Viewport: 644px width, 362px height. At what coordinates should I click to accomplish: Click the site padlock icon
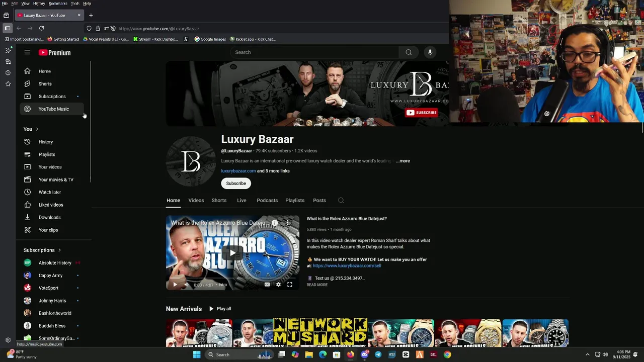tap(98, 28)
